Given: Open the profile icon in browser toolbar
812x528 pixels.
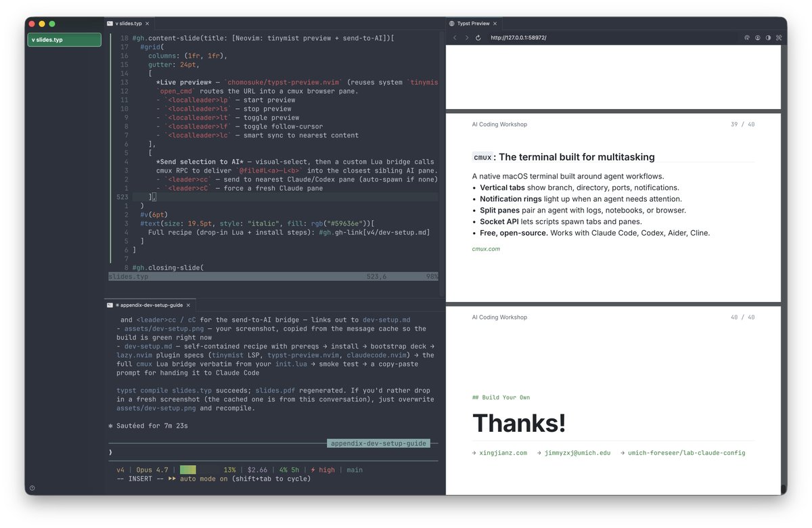Looking at the screenshot, I should [758, 38].
